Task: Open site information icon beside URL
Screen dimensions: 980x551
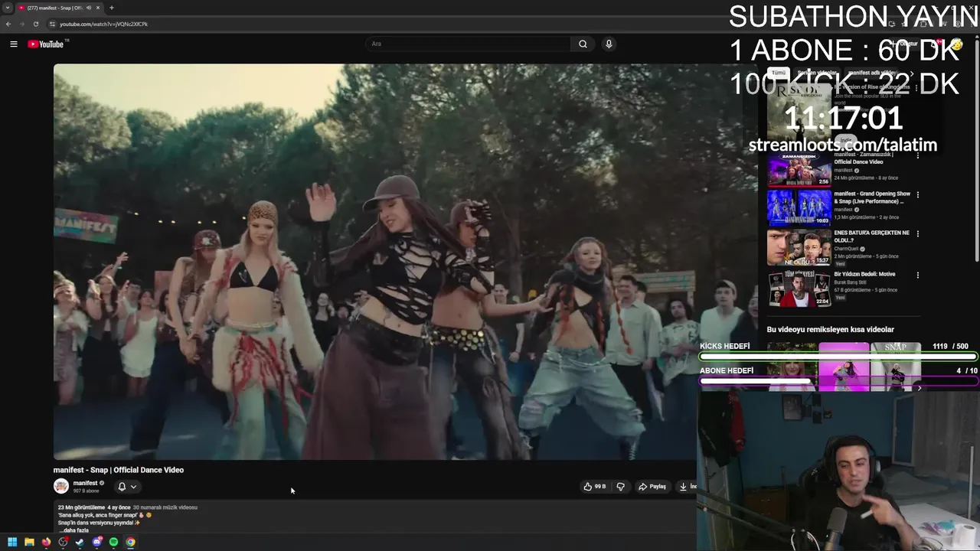Action: [52, 24]
